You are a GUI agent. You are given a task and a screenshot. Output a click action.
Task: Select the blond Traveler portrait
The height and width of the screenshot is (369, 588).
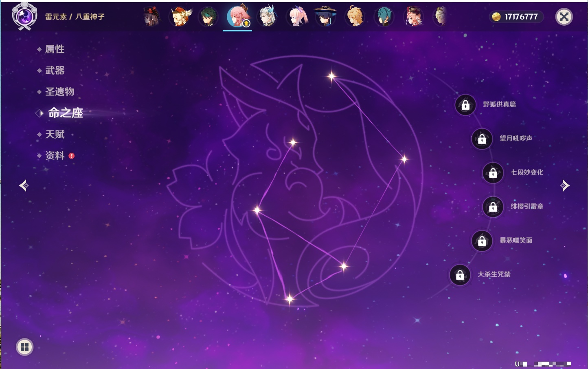[x=355, y=17]
